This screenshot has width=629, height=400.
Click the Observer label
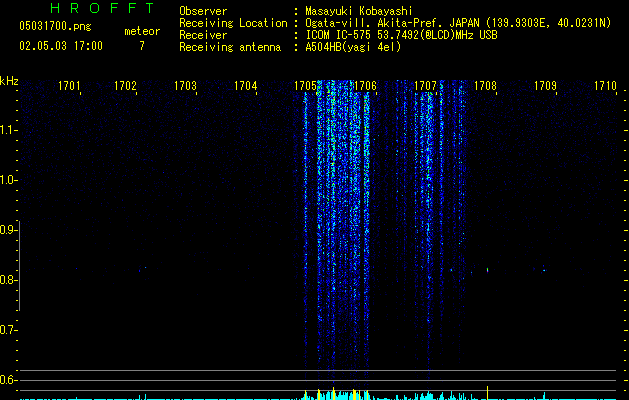click(x=203, y=11)
